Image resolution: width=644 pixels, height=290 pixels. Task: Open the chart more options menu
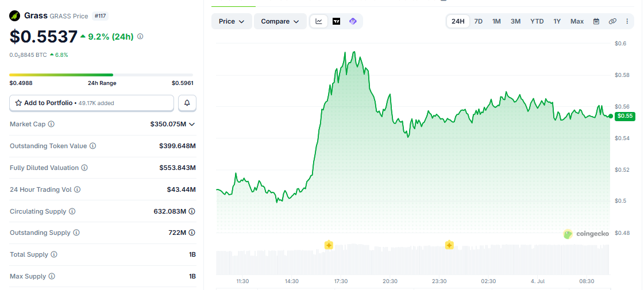point(627,21)
